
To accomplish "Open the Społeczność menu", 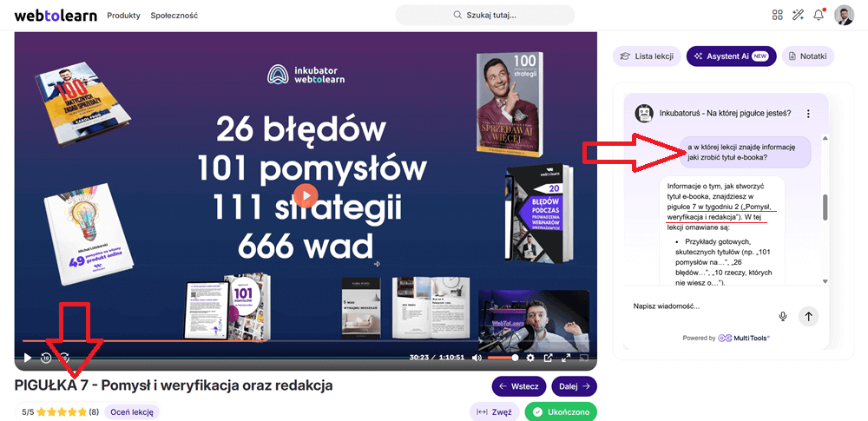I will tap(174, 16).
